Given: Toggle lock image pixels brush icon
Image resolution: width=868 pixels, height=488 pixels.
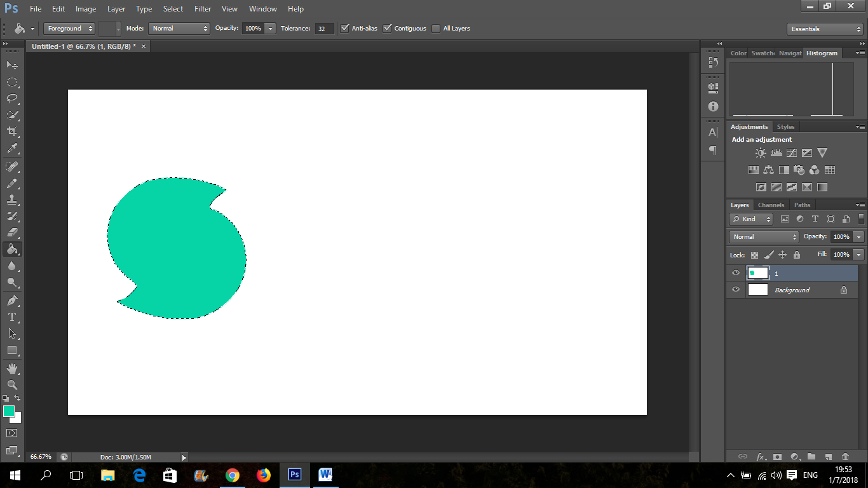Looking at the screenshot, I should [769, 255].
